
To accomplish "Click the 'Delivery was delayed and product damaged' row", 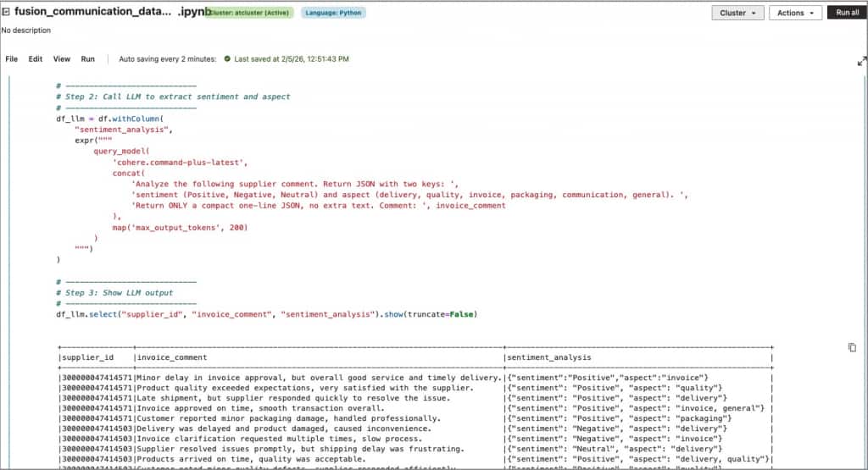I will (x=415, y=429).
